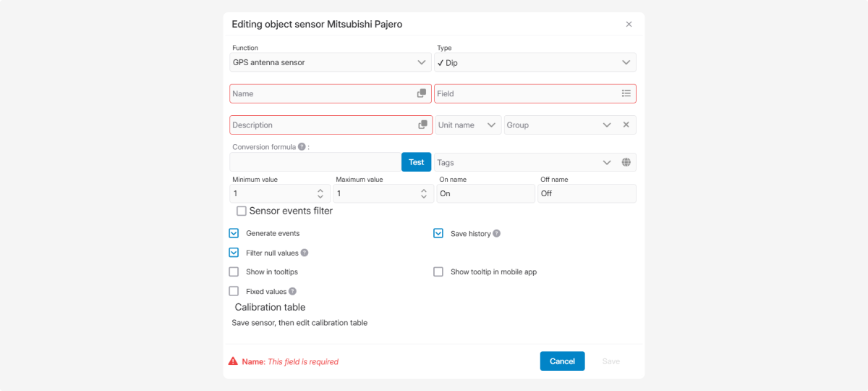Expand the Tags dropdown
The width and height of the screenshot is (868, 391).
pyautogui.click(x=524, y=162)
